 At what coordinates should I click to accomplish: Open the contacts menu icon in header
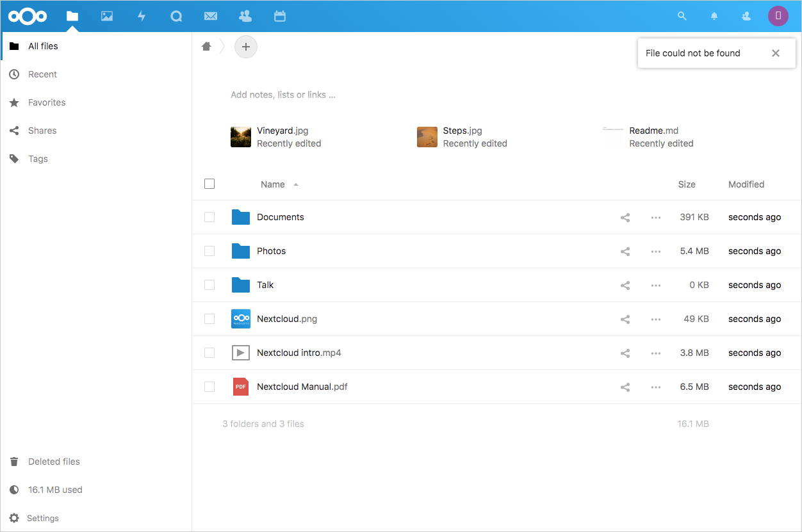[x=746, y=16]
